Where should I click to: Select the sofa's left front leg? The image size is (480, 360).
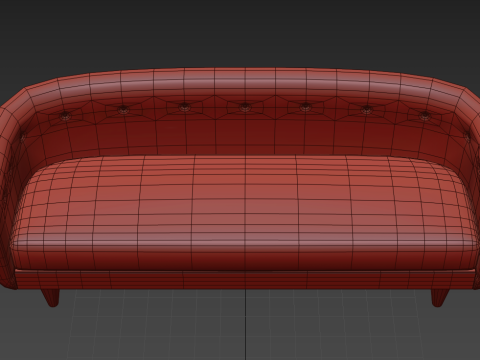[51, 297]
